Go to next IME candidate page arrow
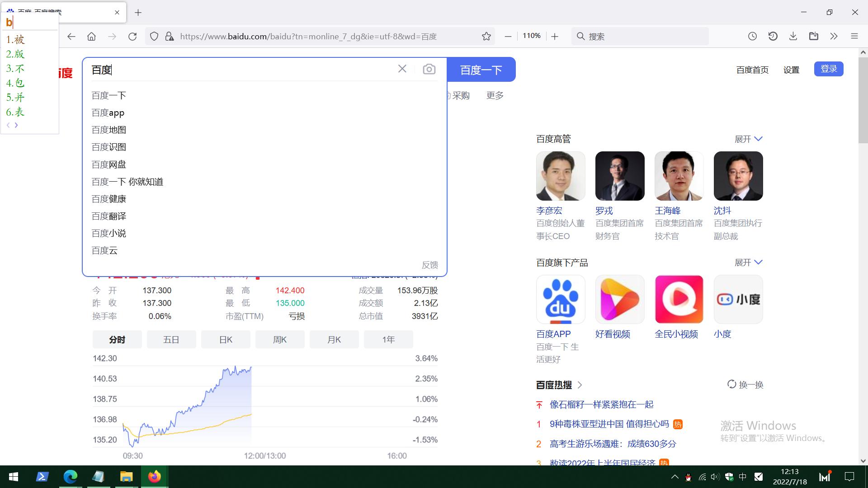 [16, 125]
